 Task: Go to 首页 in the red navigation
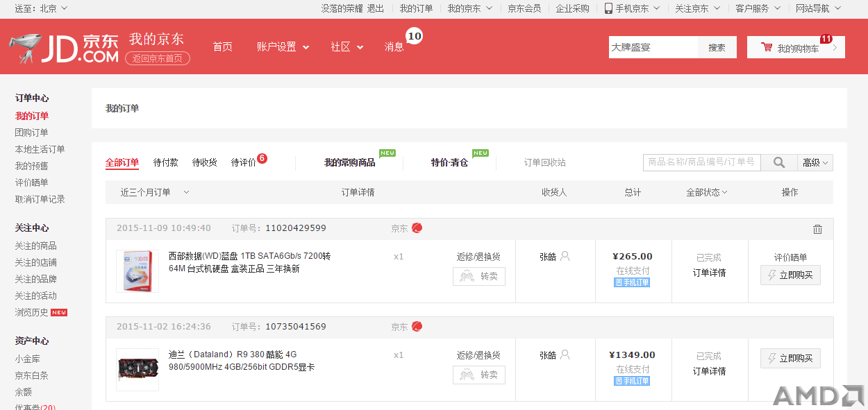(223, 46)
